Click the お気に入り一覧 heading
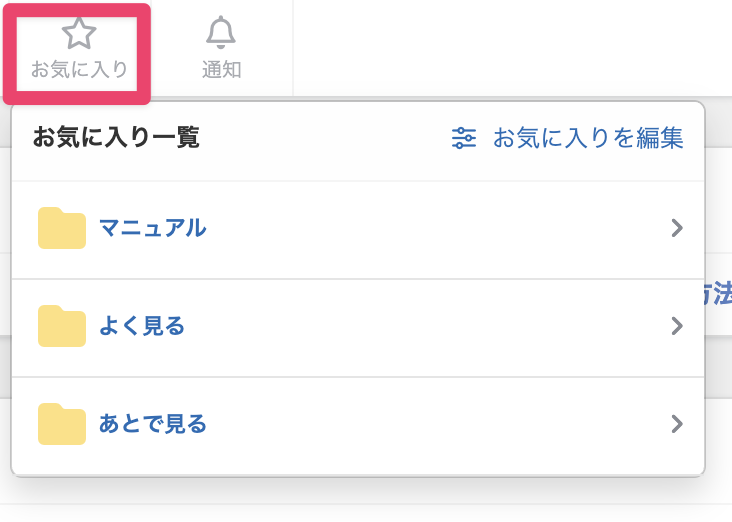This screenshot has width=732, height=522. tap(116, 137)
